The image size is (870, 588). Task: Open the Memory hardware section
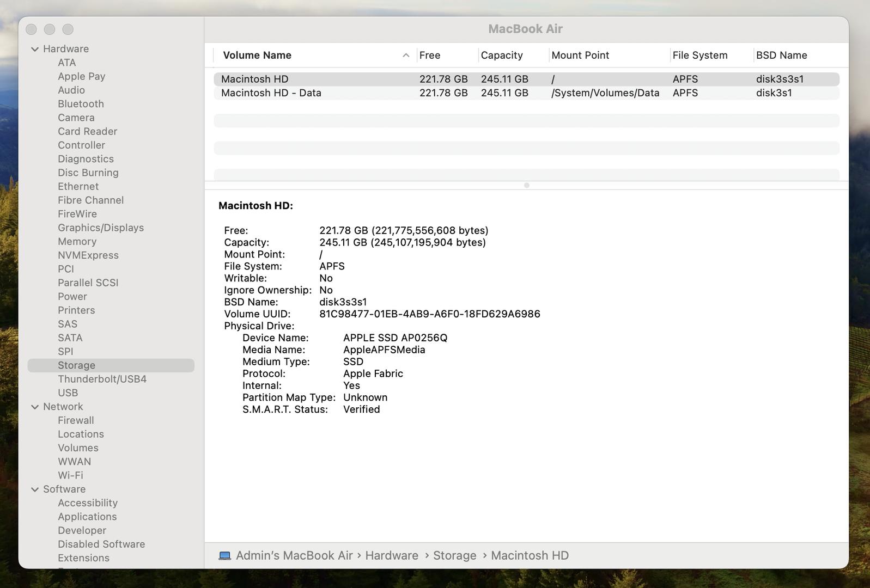[77, 242]
